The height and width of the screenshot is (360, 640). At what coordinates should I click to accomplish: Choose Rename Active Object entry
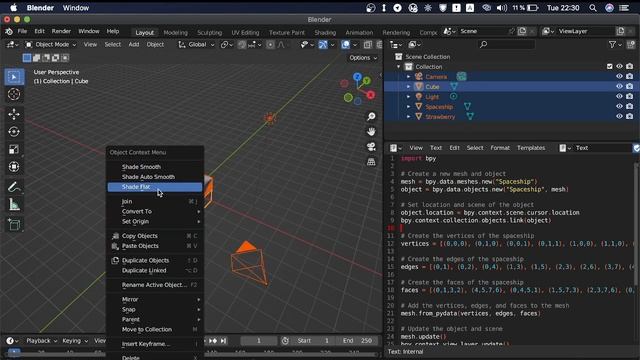coord(155,285)
